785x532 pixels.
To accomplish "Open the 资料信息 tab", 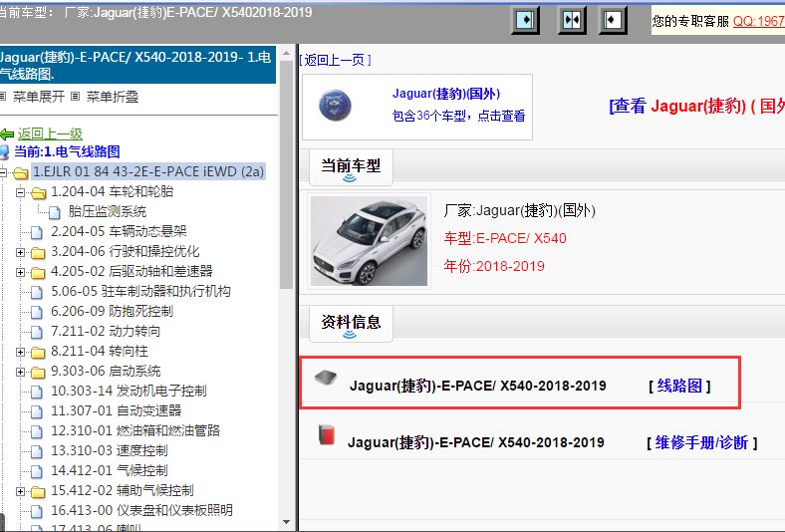I will pos(351,323).
